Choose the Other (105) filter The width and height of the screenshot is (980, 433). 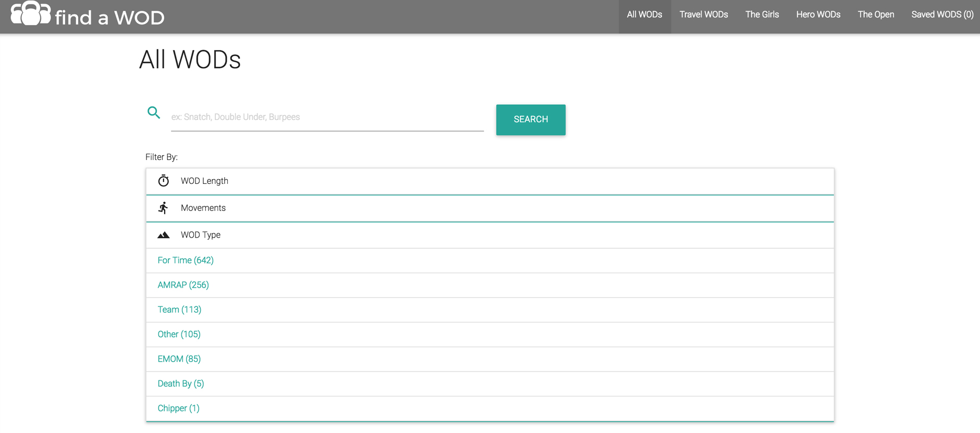[179, 335]
